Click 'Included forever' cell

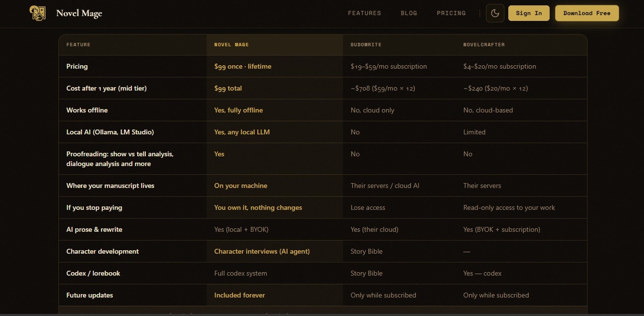240,295
